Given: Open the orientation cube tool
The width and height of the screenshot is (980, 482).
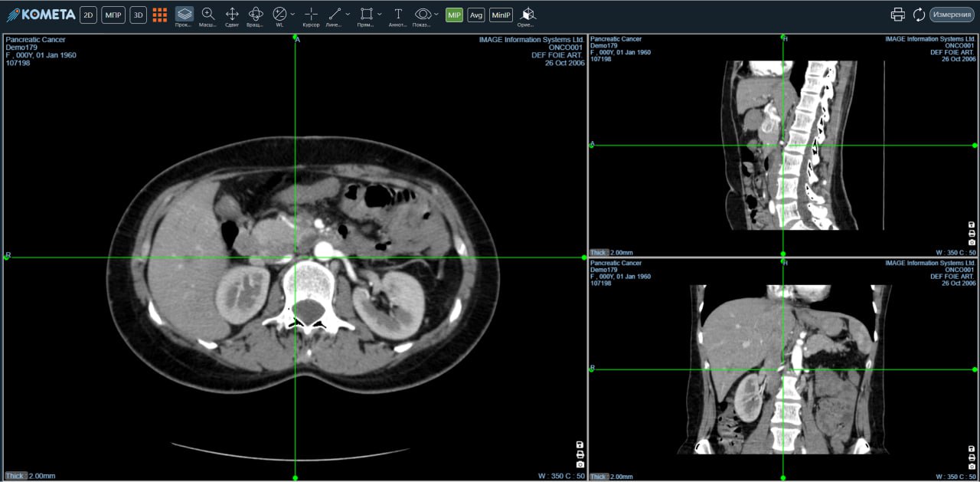Looking at the screenshot, I should click(527, 16).
